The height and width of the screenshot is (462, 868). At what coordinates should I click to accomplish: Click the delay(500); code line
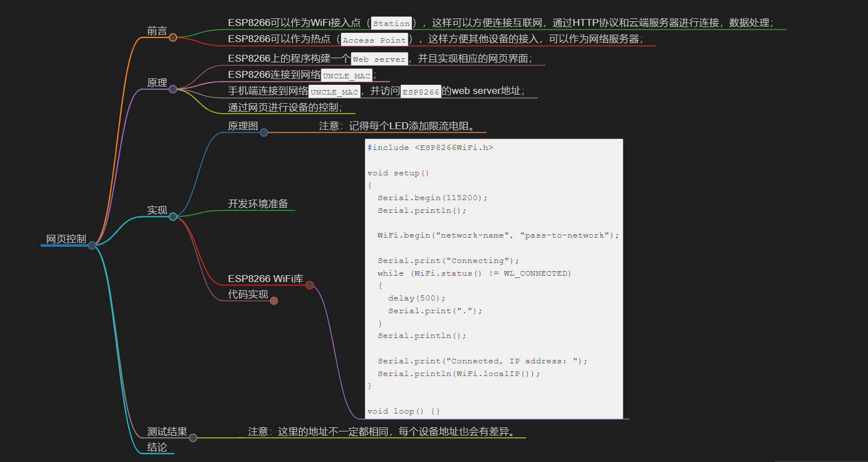(417, 298)
